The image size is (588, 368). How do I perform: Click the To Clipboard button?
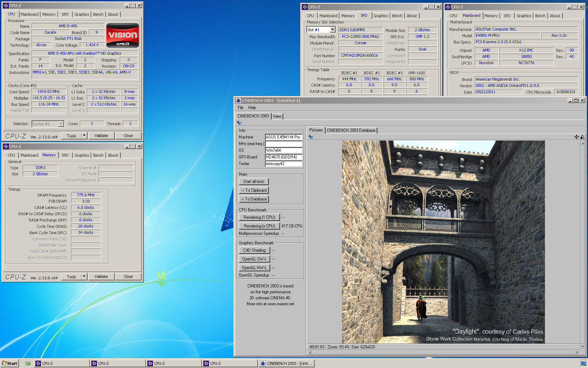click(254, 190)
